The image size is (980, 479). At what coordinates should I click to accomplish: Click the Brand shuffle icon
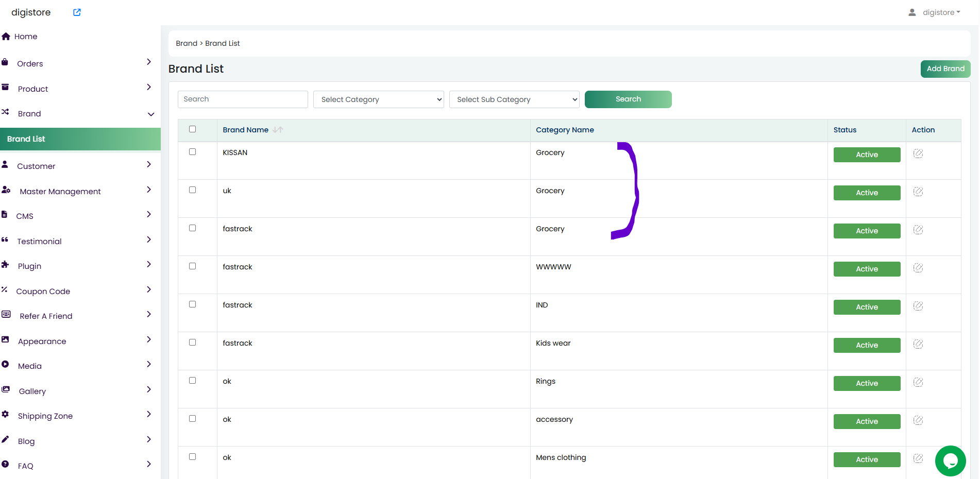click(5, 112)
